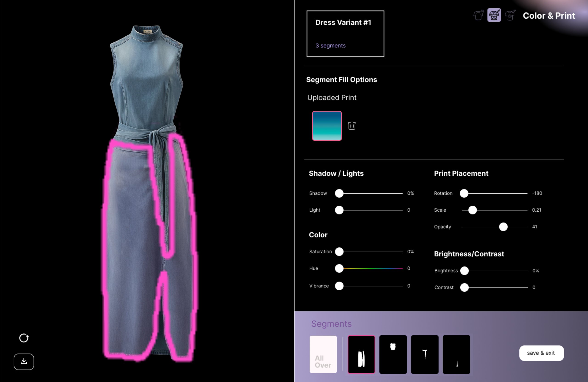Set the Brightness slider value

point(465,271)
